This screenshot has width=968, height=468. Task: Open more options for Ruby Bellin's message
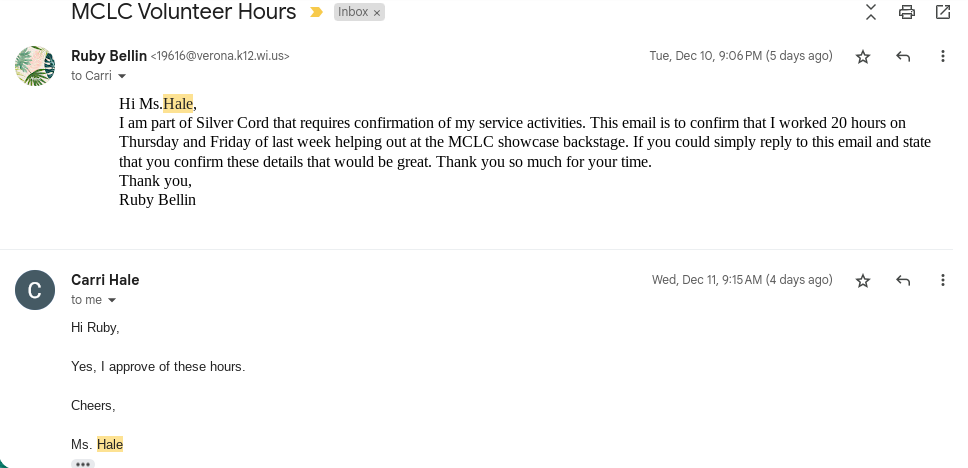942,57
